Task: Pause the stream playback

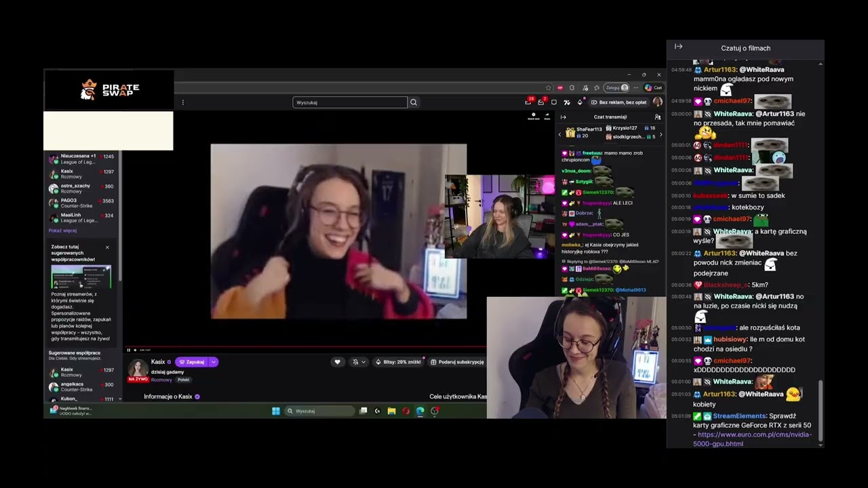Action: coord(128,350)
